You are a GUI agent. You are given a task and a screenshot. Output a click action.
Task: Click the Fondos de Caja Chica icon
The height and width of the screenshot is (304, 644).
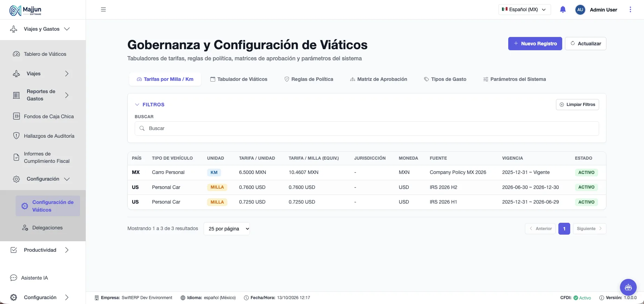[x=16, y=116]
